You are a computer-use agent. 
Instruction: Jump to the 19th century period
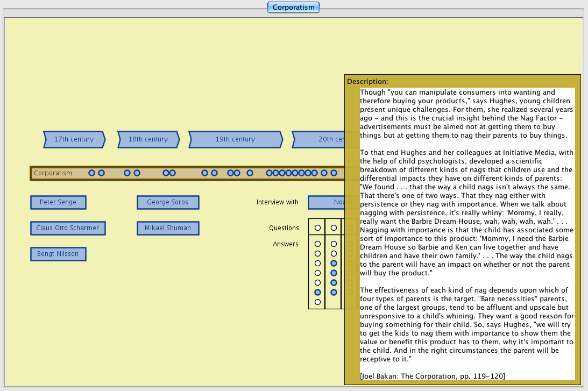pyautogui.click(x=235, y=139)
